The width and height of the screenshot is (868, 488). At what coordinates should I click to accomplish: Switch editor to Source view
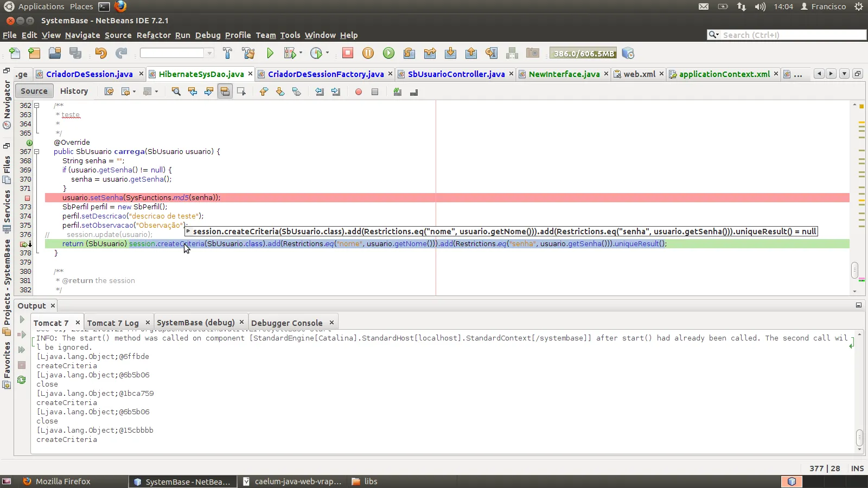34,91
